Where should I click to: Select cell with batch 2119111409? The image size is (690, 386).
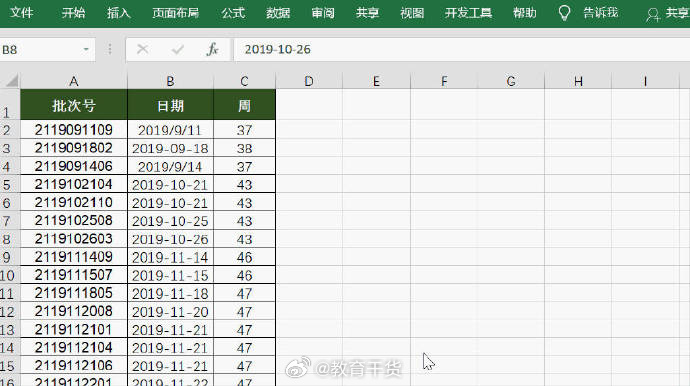tap(74, 257)
